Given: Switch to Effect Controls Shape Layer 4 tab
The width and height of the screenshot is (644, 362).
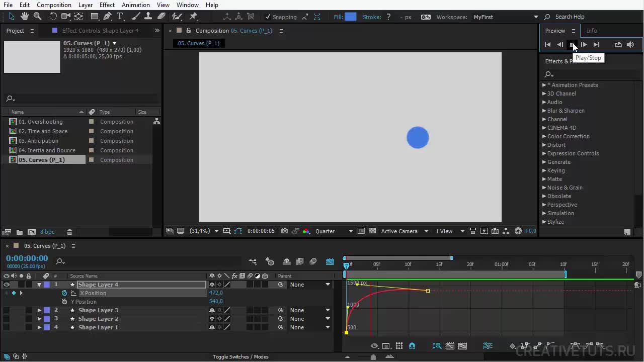Looking at the screenshot, I should click(100, 31).
